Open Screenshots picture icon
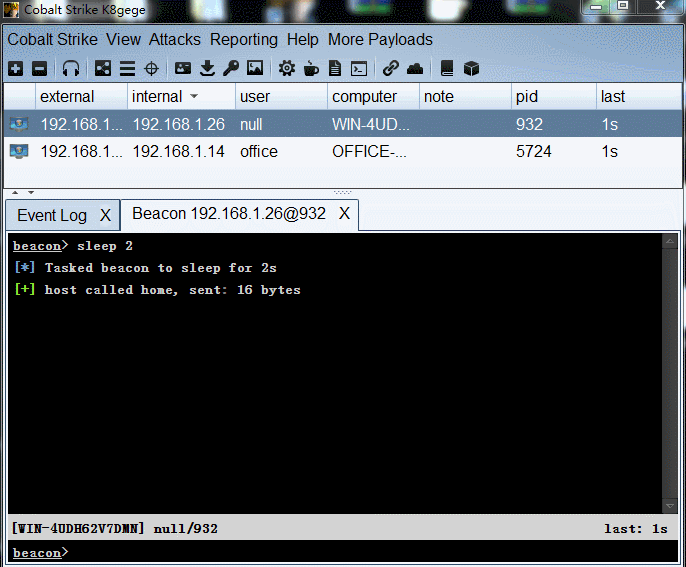 pos(255,68)
